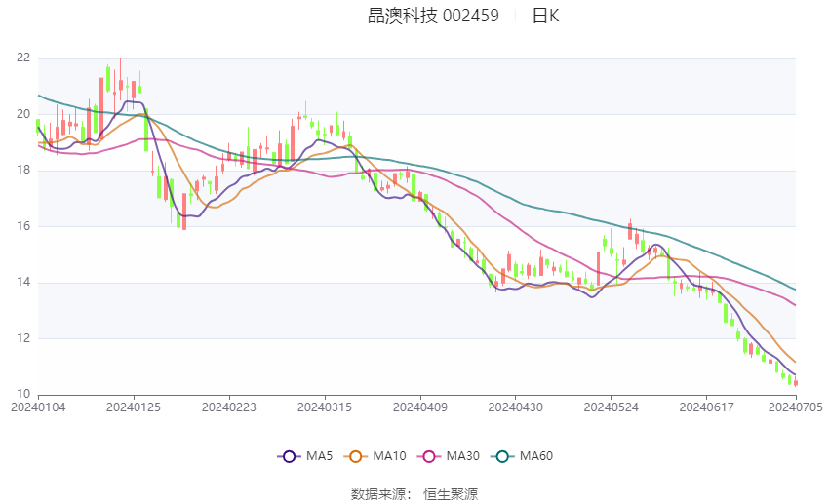This screenshot has width=829, height=504.
Task: Click y-axis value label 12
Action: (23, 338)
